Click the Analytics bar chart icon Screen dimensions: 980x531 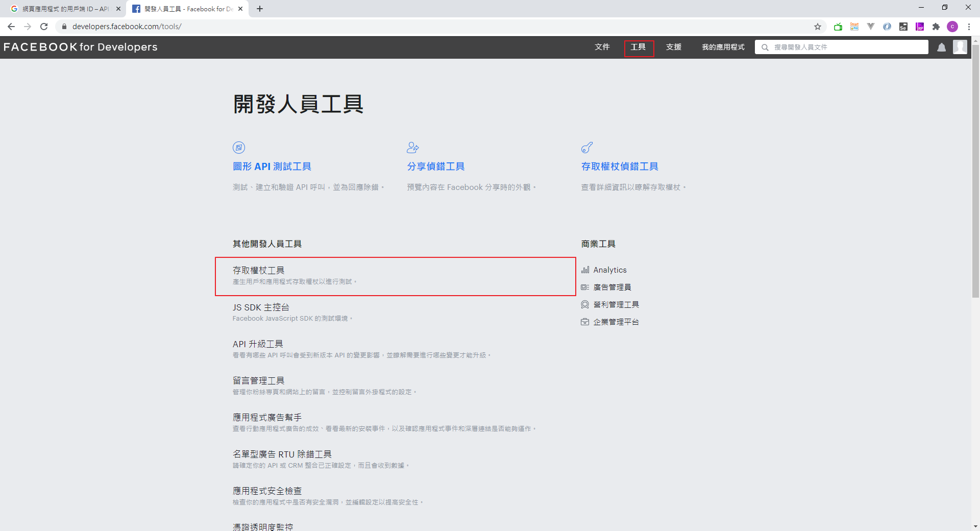point(585,270)
